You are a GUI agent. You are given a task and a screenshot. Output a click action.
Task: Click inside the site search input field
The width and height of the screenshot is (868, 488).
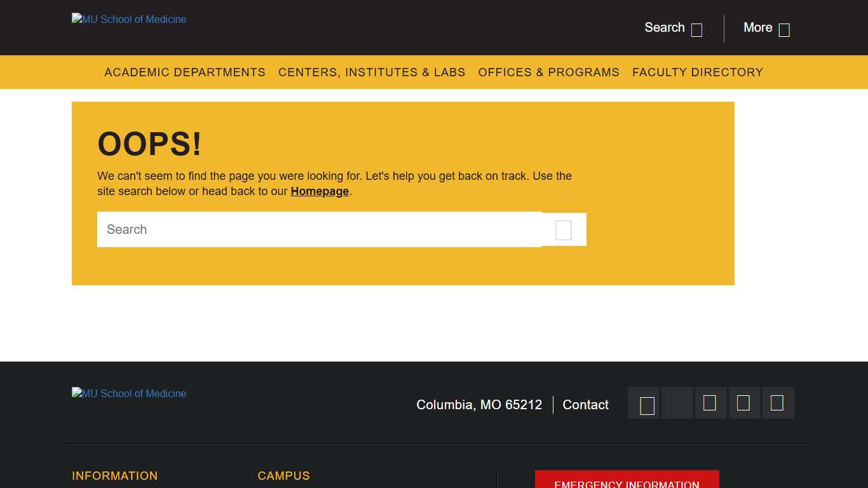286,229
